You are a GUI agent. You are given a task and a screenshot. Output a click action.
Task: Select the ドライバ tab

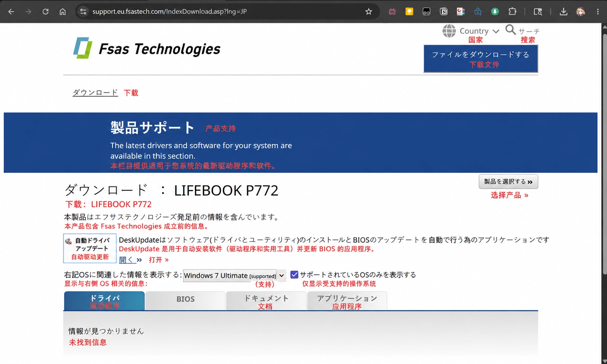pos(104,301)
